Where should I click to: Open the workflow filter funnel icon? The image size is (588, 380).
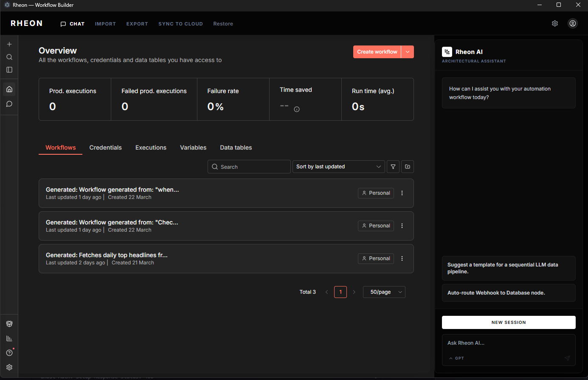click(x=393, y=167)
